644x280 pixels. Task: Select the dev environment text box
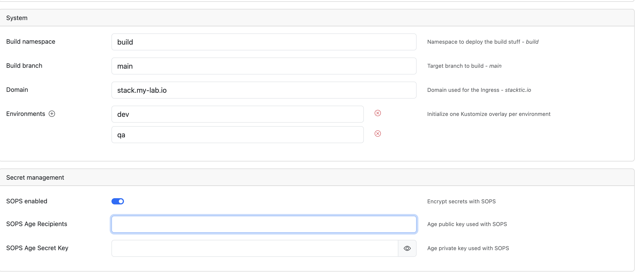[x=237, y=114]
